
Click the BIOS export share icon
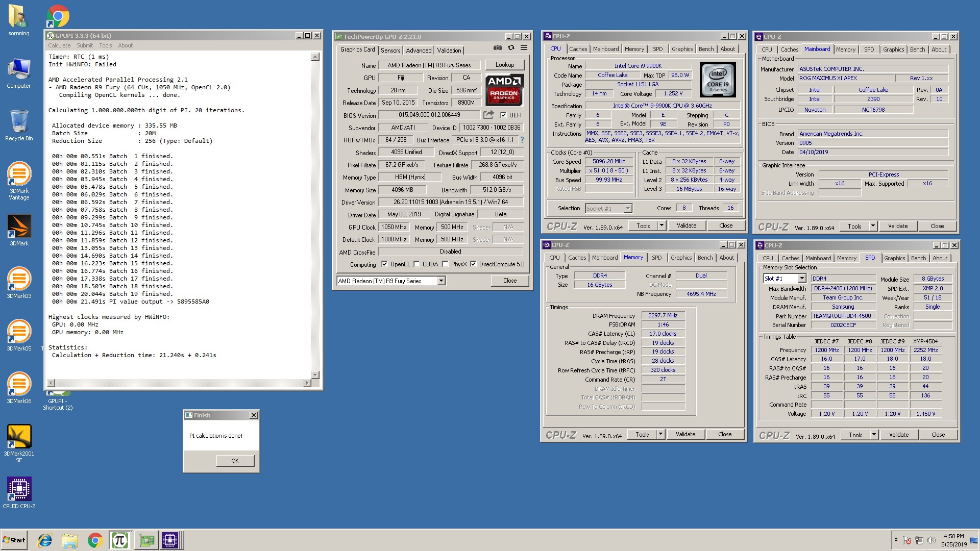coord(488,115)
